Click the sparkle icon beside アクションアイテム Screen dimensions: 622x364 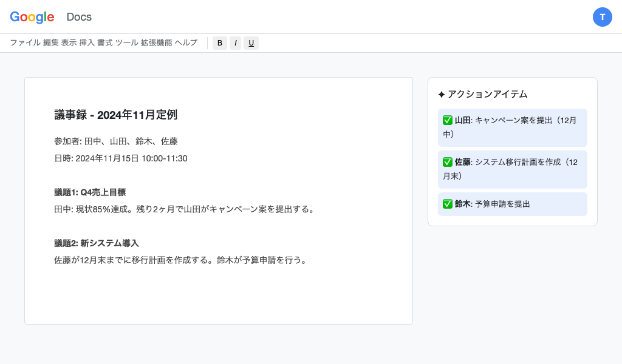(442, 94)
